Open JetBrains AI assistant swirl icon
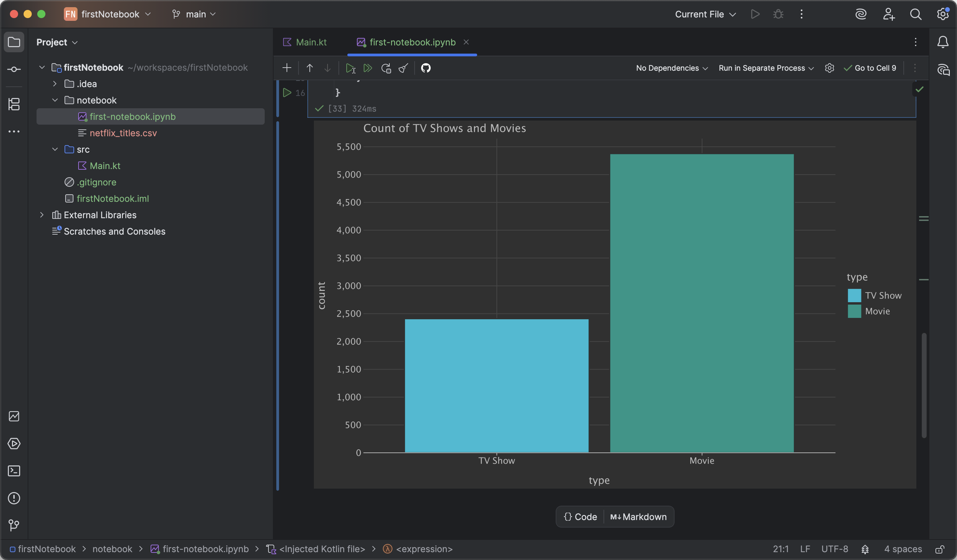The image size is (957, 560). coord(861,14)
